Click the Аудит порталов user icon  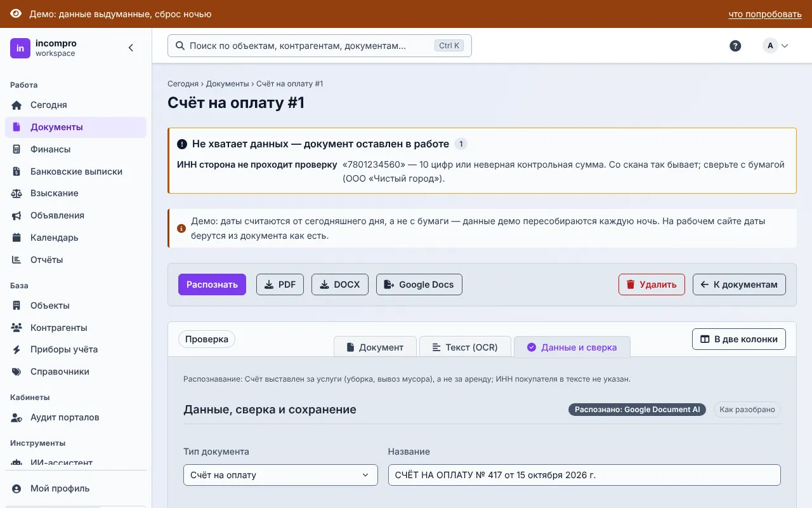click(17, 417)
